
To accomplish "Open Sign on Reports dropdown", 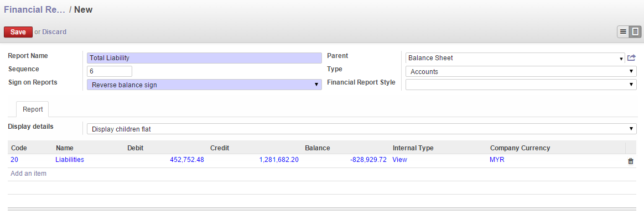I will [204, 85].
